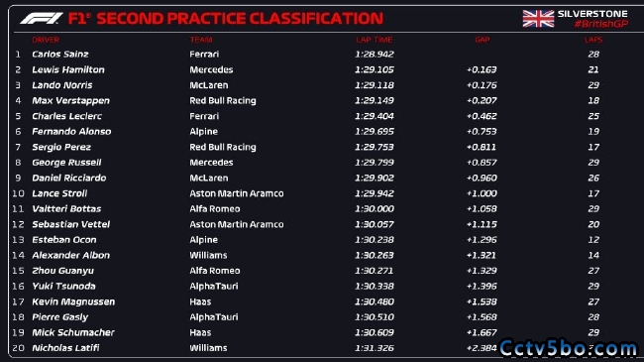Select the LAP TIME column header
The image size is (644, 362).
[x=375, y=40]
